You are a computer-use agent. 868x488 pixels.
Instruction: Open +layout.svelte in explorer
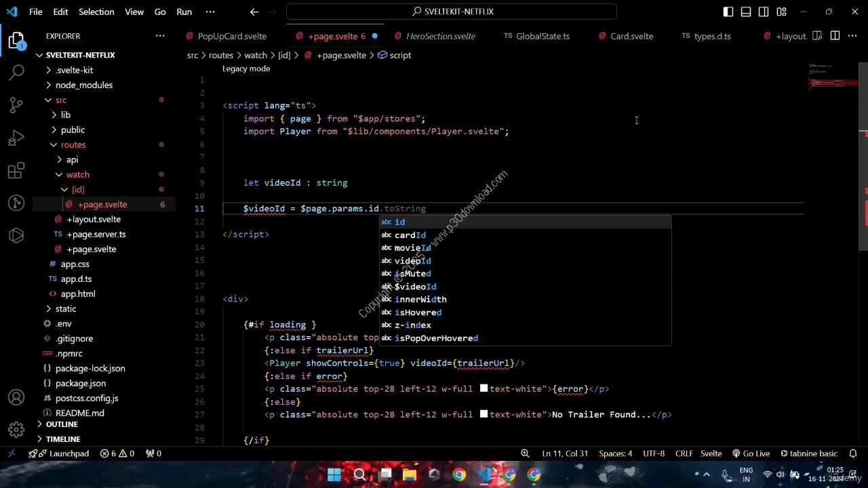94,219
